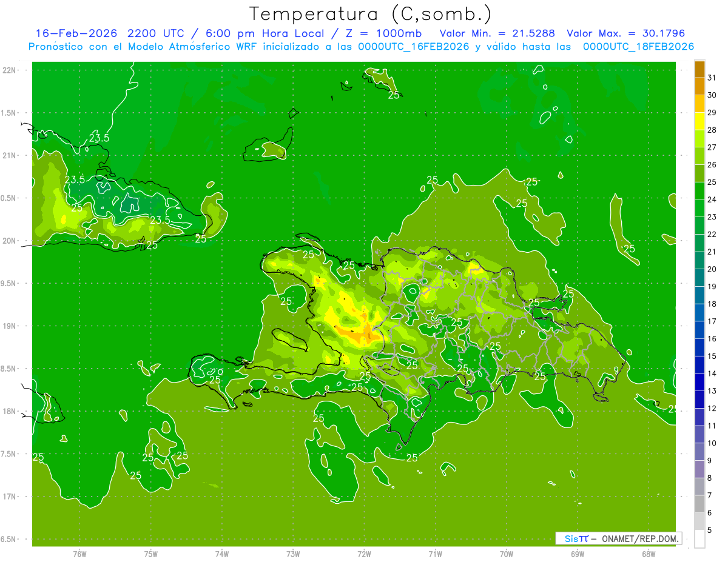
Task: Click the "15" colorbar label
Action: coord(712,356)
